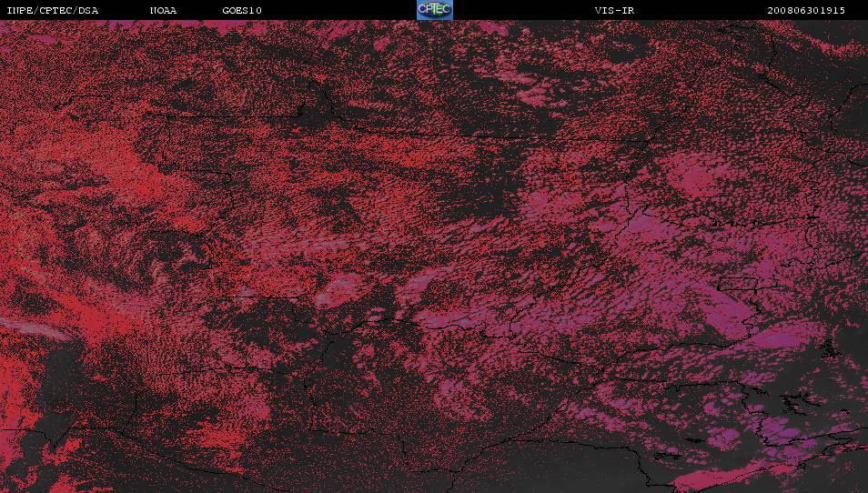This screenshot has width=868, height=493.
Task: Click the GOES10 satellite label
Action: [x=242, y=11]
